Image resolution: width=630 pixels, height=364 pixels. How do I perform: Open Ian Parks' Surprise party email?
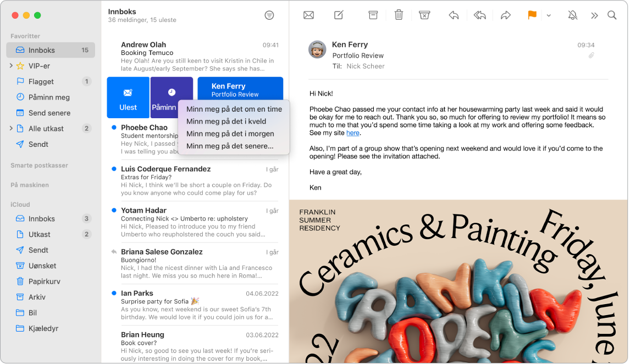coord(195,305)
